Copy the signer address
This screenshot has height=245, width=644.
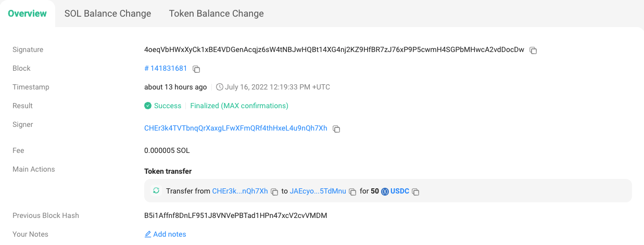click(x=336, y=129)
